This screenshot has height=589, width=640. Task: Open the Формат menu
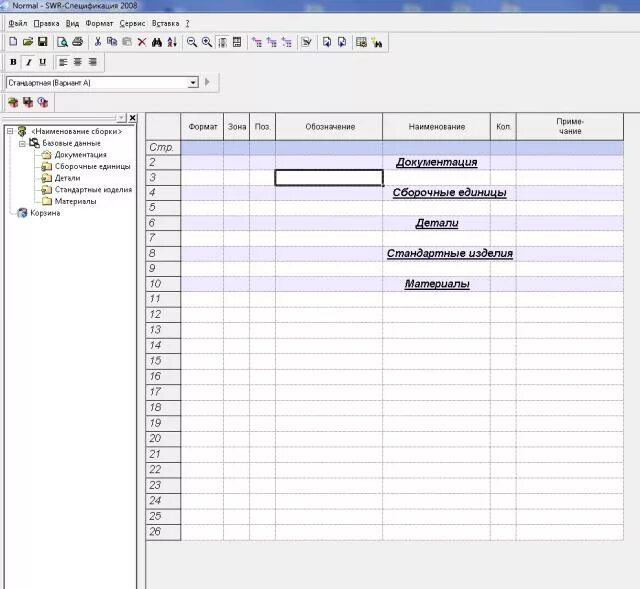click(99, 24)
